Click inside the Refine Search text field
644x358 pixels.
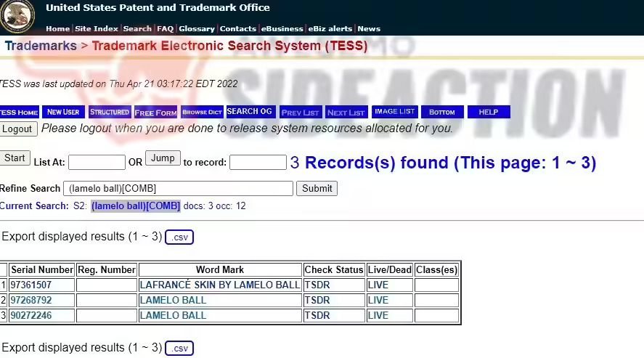pos(178,189)
